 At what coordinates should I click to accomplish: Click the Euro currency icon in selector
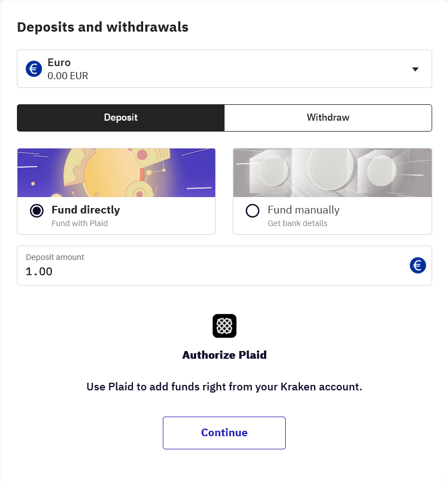tap(34, 69)
